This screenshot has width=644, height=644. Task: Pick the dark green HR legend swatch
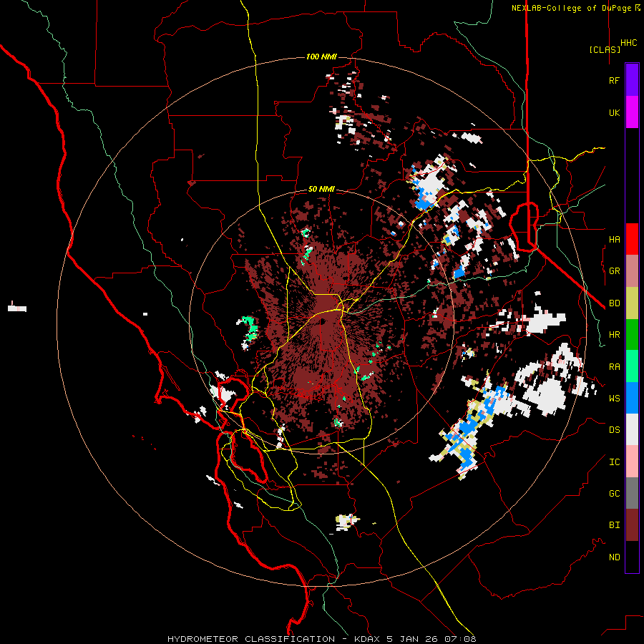click(632, 335)
